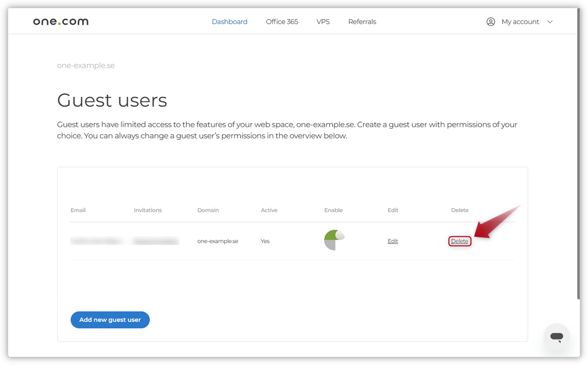Click the Add new guest user button

pos(110,320)
